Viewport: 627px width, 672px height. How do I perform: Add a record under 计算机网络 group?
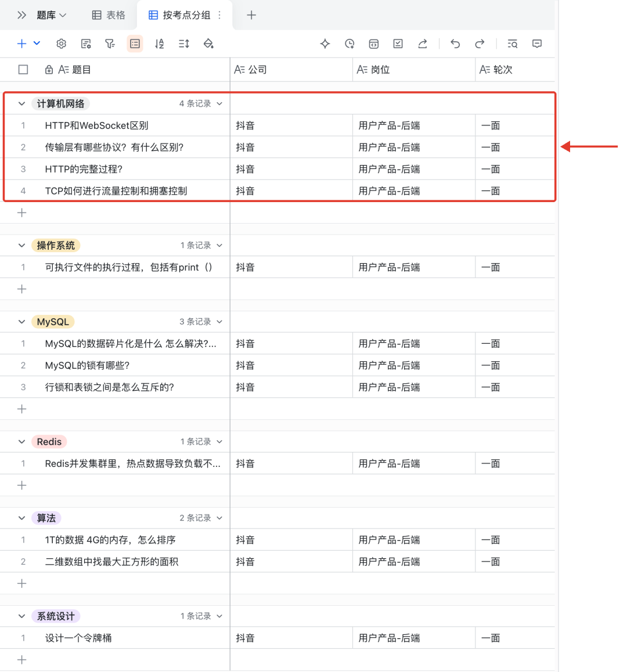[22, 213]
